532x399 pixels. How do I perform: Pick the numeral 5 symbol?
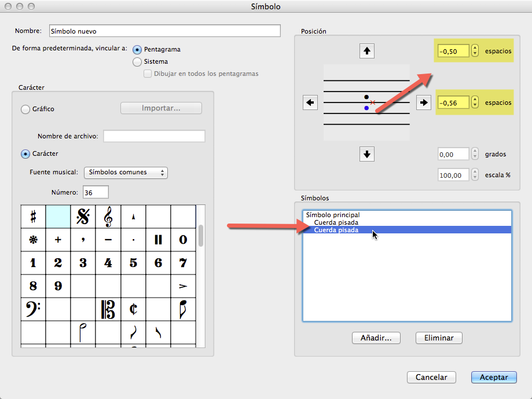tap(133, 263)
